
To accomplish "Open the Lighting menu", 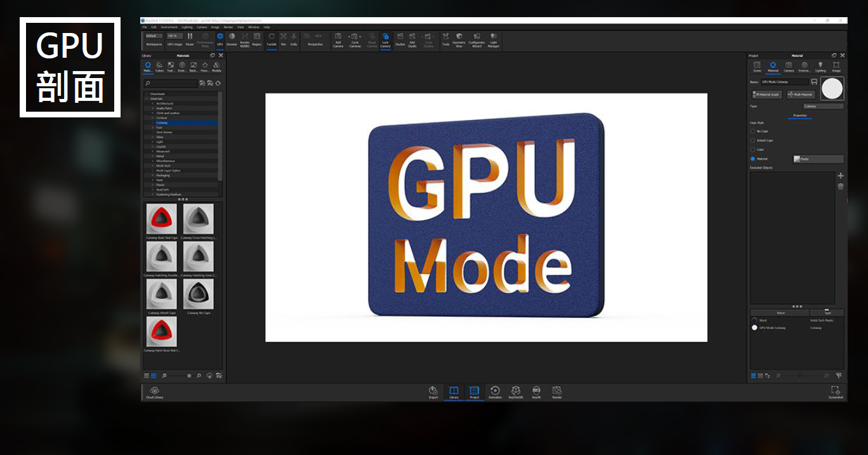I will [187, 27].
